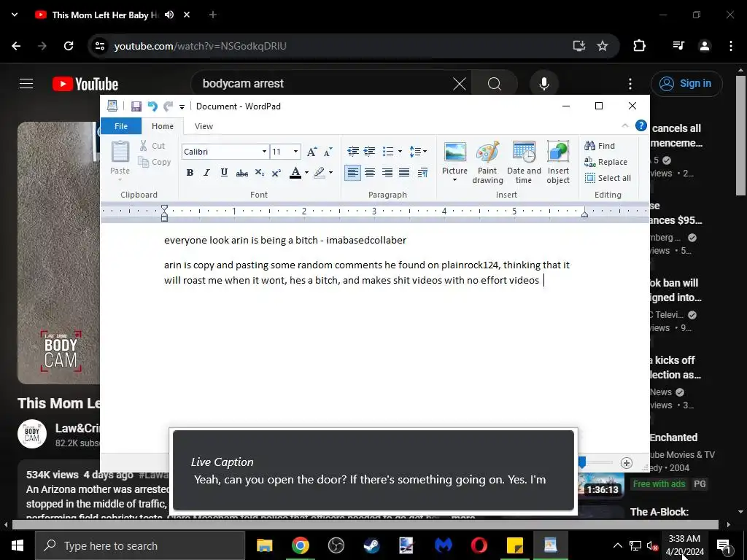Clear the YouTube search box with X
Screen dimensions: 747x560
460,84
